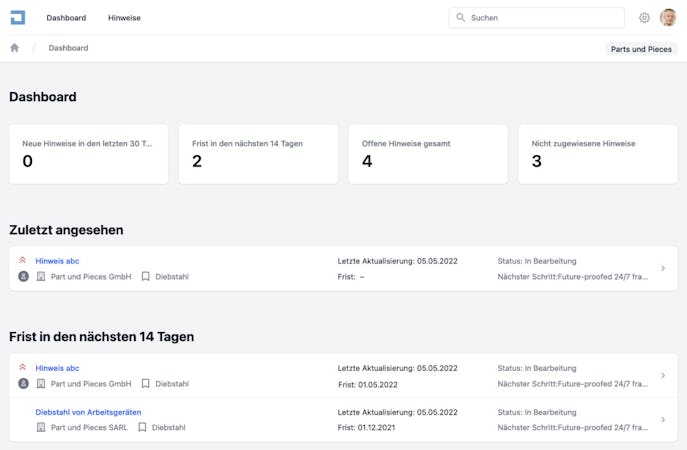Open the Diebstahl von Arbeitsgeräten row chevron
This screenshot has width=687, height=450.
[x=663, y=420]
